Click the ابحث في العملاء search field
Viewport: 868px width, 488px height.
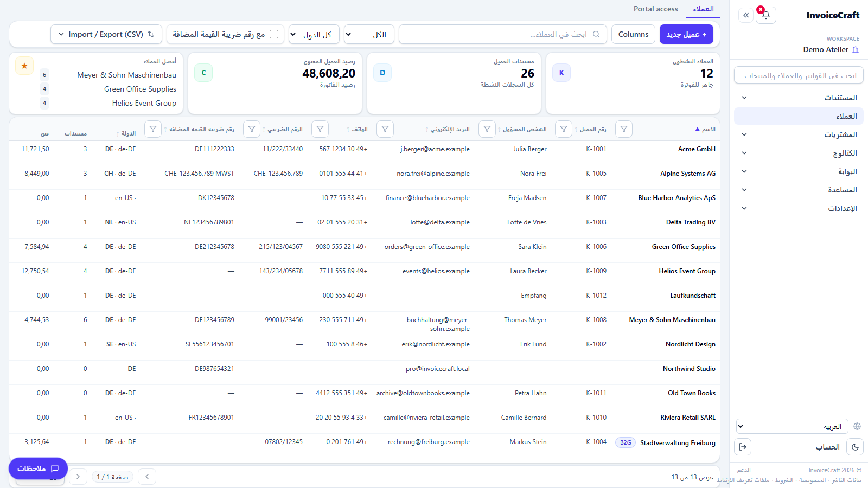pyautogui.click(x=502, y=34)
